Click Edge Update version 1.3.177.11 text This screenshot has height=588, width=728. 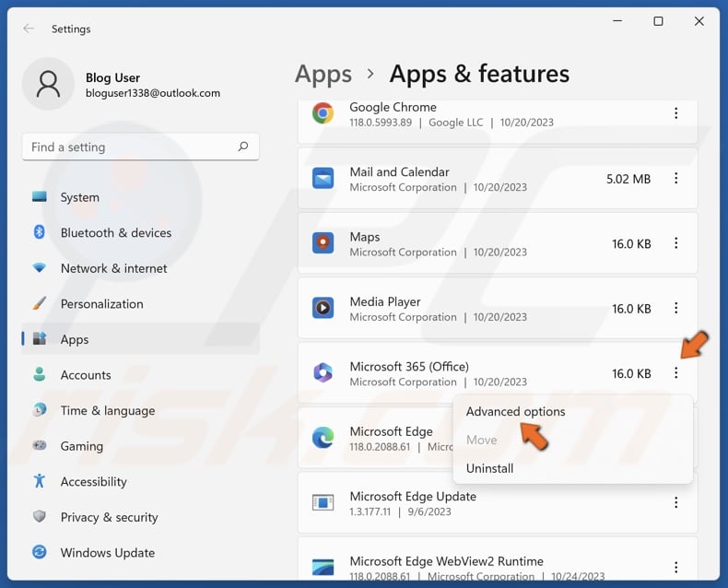[x=370, y=512]
